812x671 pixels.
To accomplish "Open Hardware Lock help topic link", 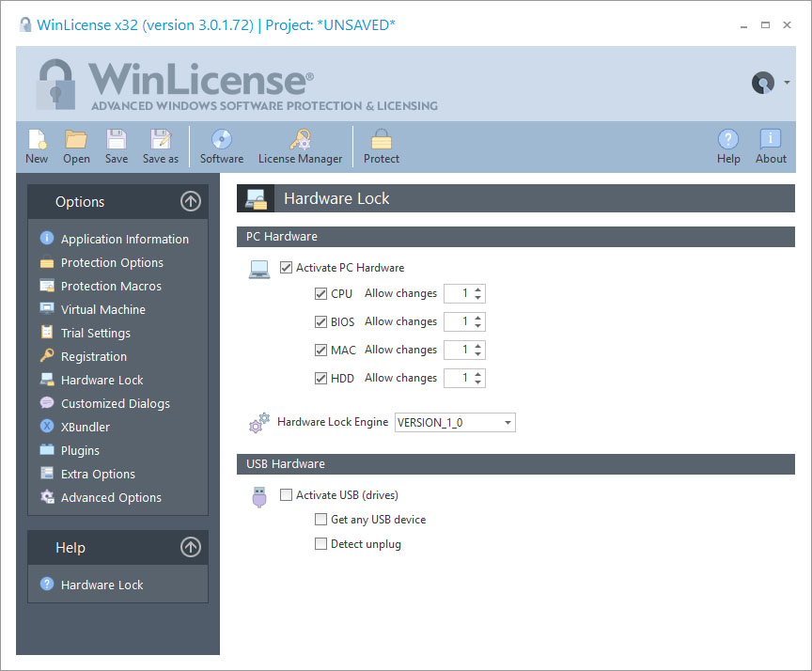I will (102, 585).
